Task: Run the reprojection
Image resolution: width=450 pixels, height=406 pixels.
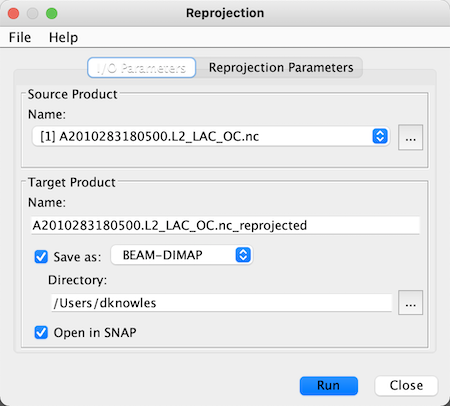Action: coord(329,386)
